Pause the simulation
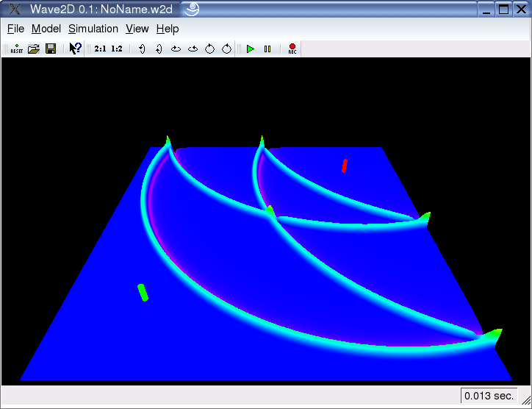Viewport: 532px width, 409px height. click(x=267, y=49)
